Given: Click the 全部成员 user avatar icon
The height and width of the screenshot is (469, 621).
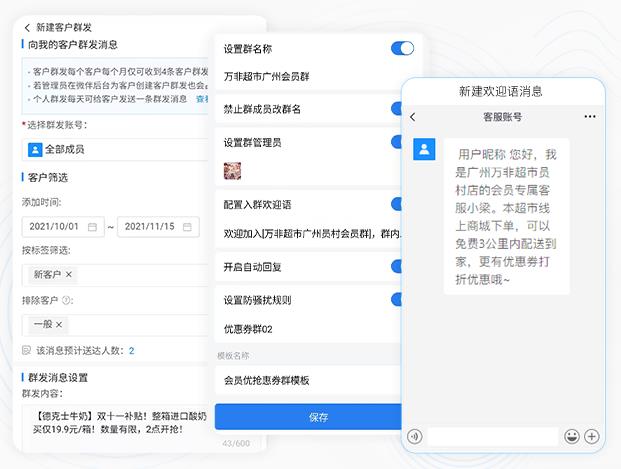Looking at the screenshot, I should (35, 150).
